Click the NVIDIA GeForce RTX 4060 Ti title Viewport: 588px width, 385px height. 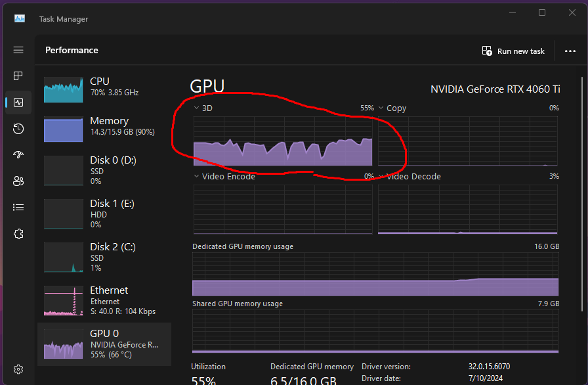pyautogui.click(x=495, y=89)
